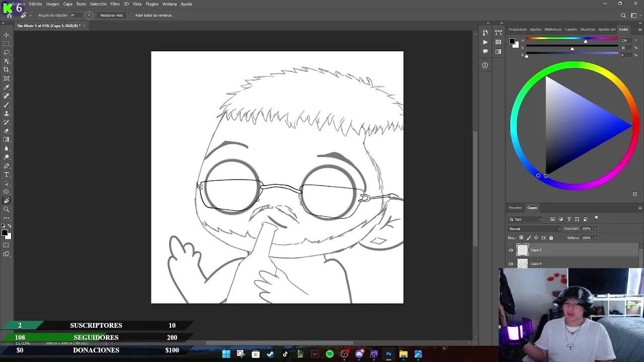Image resolution: width=644 pixels, height=362 pixels.
Task: Open the Capas panel options menu
Action: pos(640,208)
